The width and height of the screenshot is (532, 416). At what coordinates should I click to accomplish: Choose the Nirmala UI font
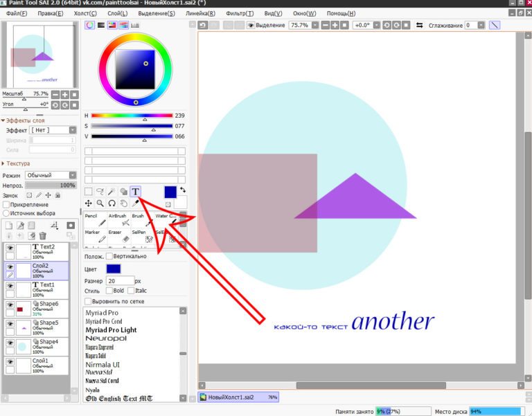coord(107,364)
